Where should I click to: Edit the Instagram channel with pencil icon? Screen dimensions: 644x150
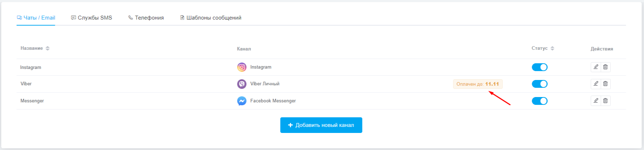[596, 67]
